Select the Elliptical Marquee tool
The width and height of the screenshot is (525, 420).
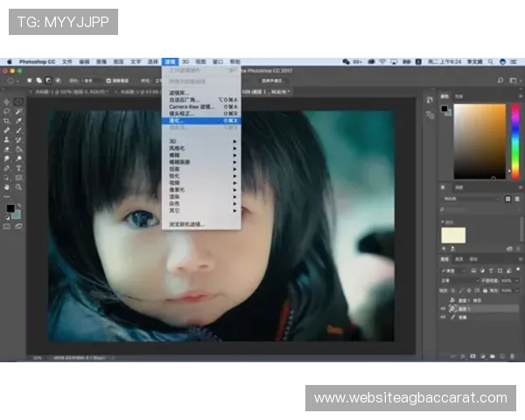pos(19,102)
